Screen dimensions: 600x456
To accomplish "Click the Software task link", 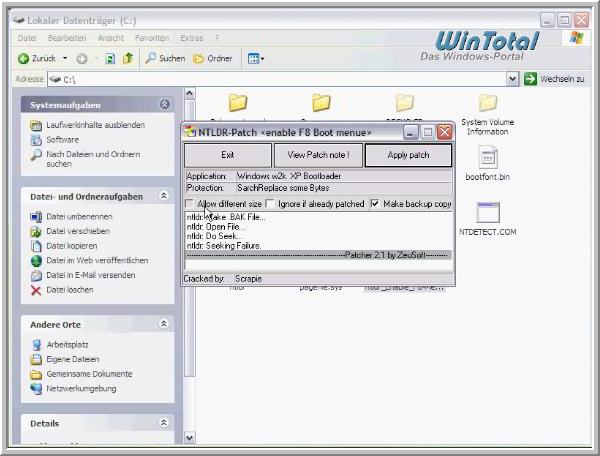I will [62, 140].
